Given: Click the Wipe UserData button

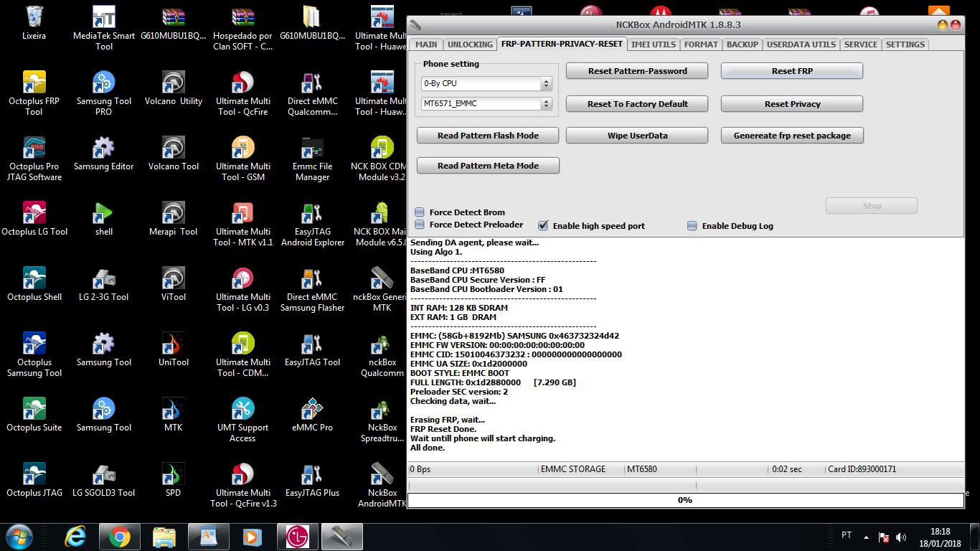Looking at the screenshot, I should 637,136.
